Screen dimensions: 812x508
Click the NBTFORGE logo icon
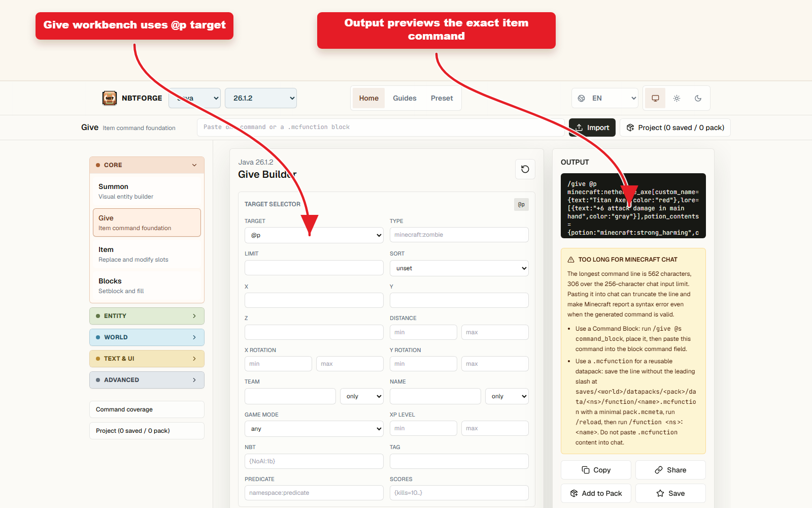pos(110,98)
